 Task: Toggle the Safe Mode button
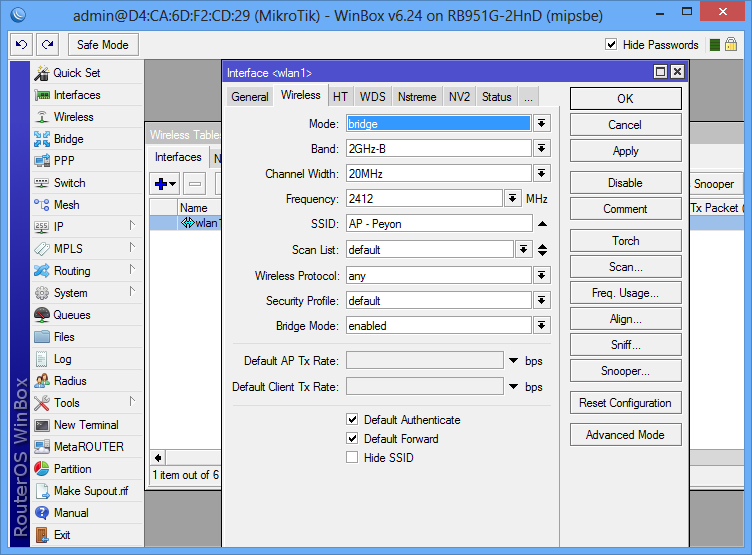pos(103,45)
